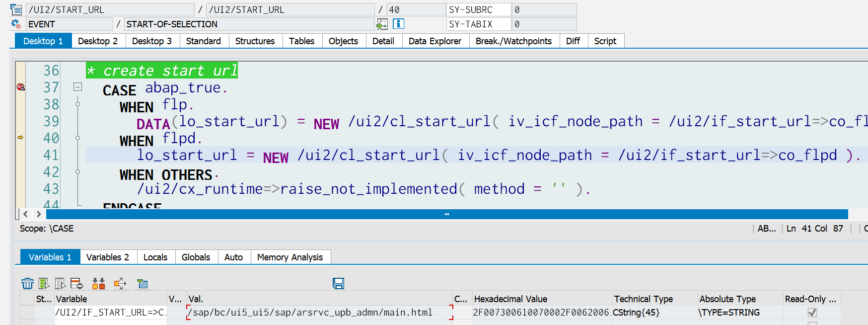The width and height of the screenshot is (868, 325).
Task: Click the breakpoint marker at line 37
Action: 21,87
